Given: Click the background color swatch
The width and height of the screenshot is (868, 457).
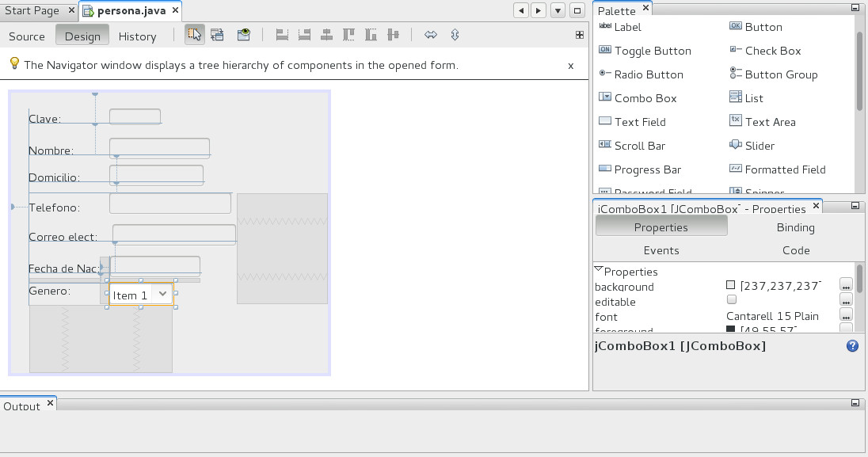Looking at the screenshot, I should (x=731, y=285).
